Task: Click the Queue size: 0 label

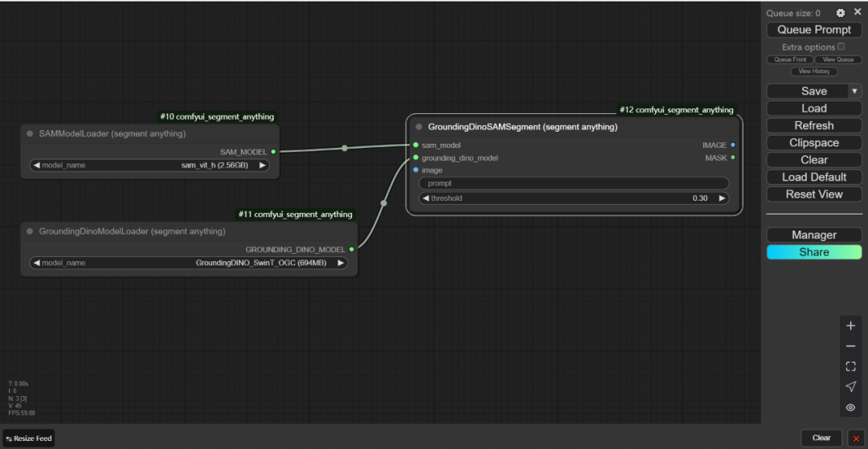Action: [793, 14]
